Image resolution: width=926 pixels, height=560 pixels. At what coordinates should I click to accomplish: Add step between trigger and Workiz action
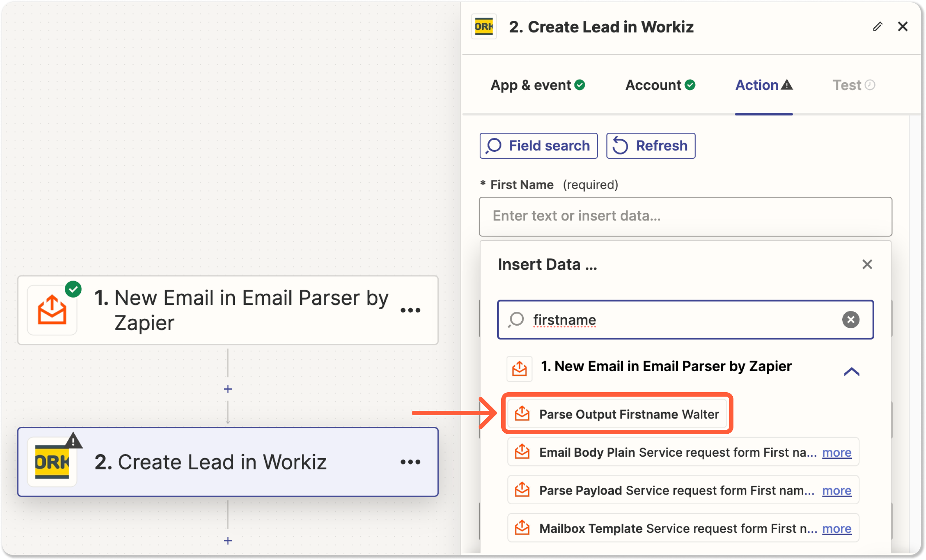228,389
